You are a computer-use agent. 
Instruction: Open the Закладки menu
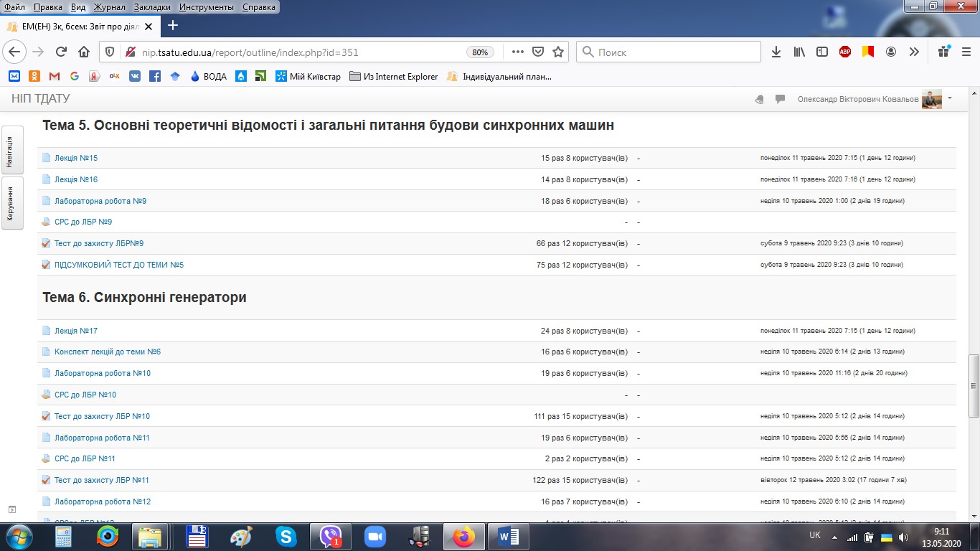tap(152, 7)
